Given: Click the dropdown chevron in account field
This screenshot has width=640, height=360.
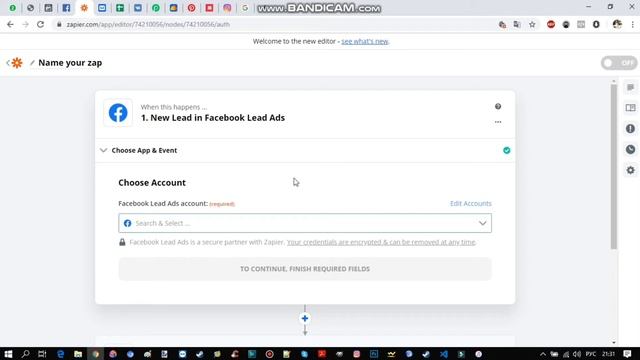Looking at the screenshot, I should click(482, 223).
